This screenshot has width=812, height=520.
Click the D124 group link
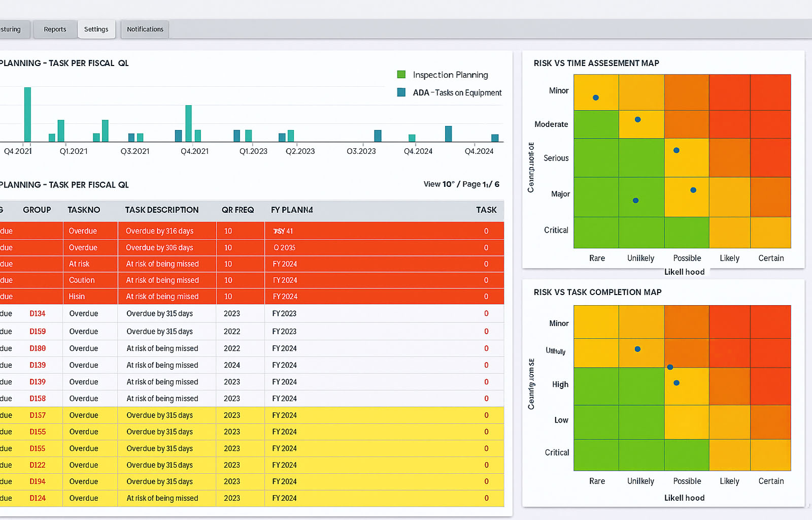pos(38,498)
